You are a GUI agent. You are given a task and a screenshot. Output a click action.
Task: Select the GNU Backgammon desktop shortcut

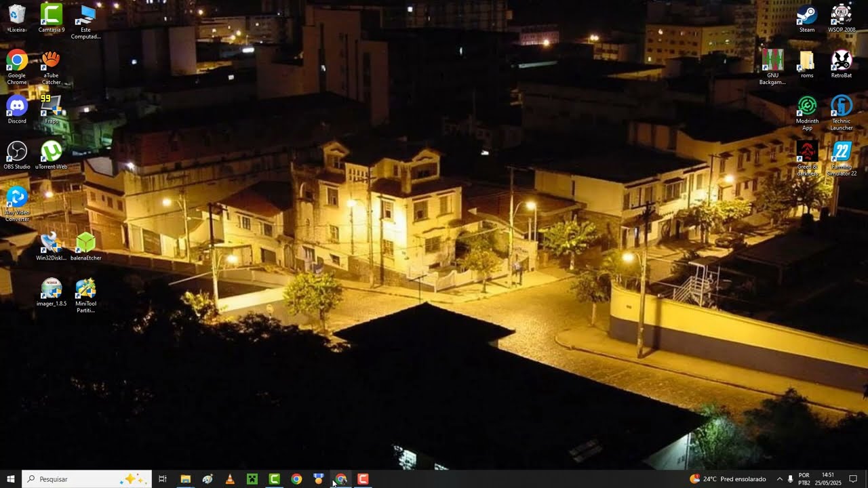772,67
